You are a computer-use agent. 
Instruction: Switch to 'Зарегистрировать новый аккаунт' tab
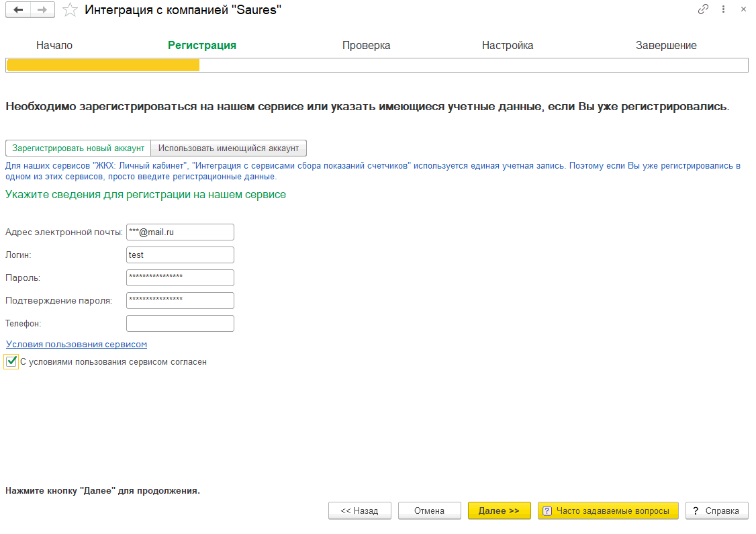coord(78,148)
